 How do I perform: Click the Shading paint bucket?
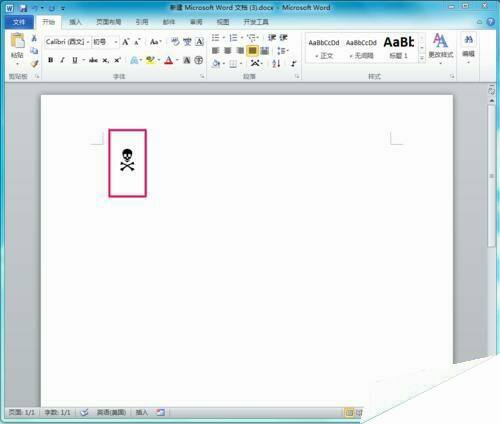(216, 63)
